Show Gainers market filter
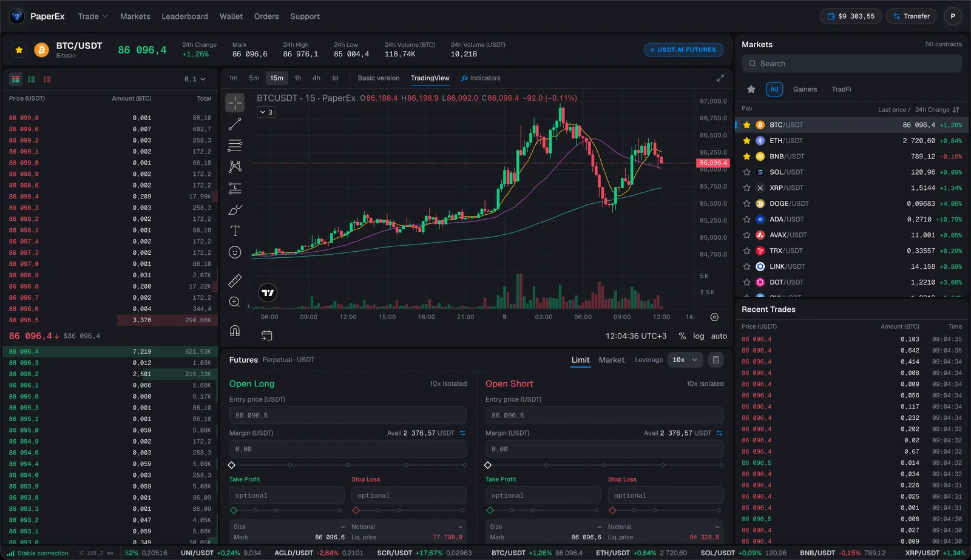The image size is (971, 560). click(805, 89)
